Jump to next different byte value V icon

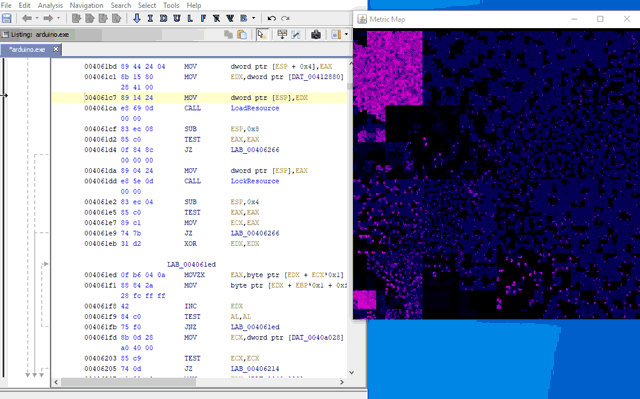[x=230, y=18]
